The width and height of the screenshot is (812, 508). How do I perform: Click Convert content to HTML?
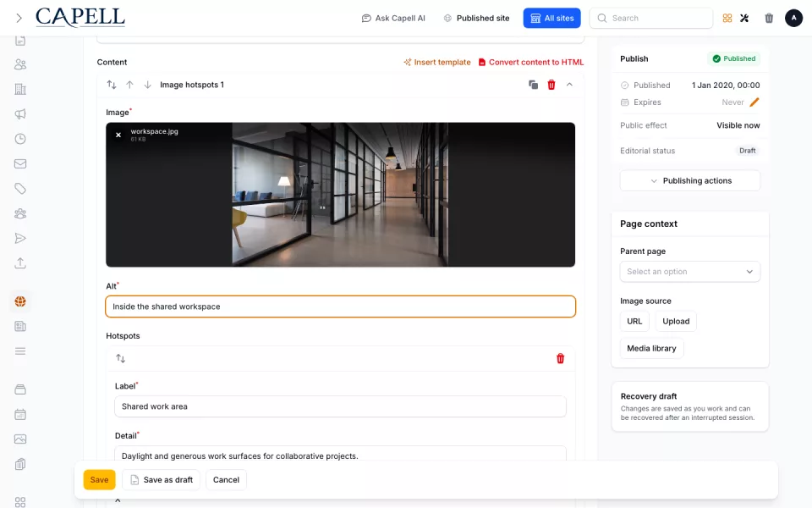pyautogui.click(x=531, y=62)
